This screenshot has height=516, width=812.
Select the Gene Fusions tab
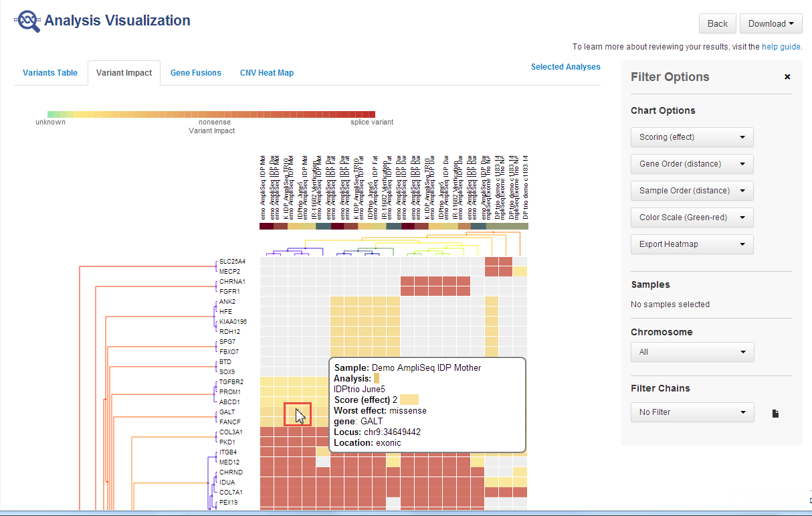pos(195,73)
